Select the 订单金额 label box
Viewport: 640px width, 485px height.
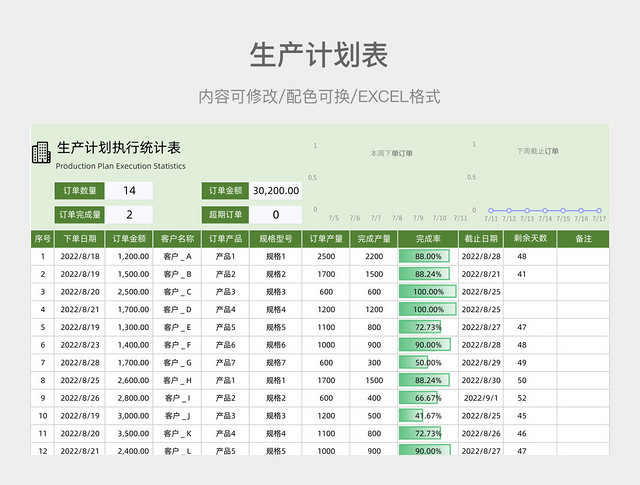tap(225, 191)
